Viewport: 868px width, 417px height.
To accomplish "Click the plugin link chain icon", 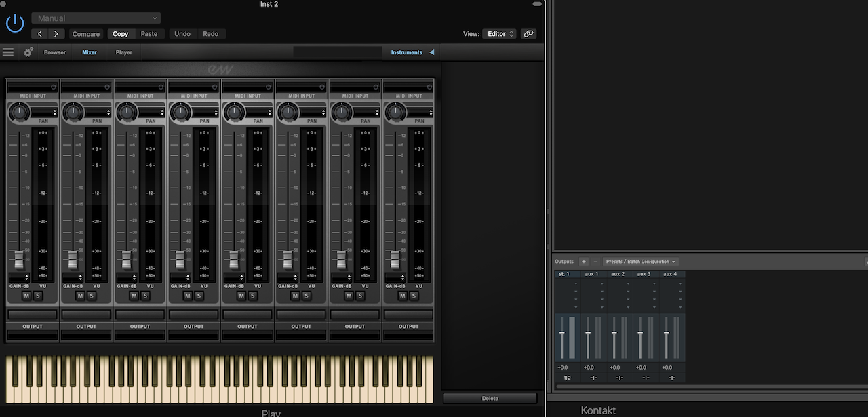I will (528, 34).
